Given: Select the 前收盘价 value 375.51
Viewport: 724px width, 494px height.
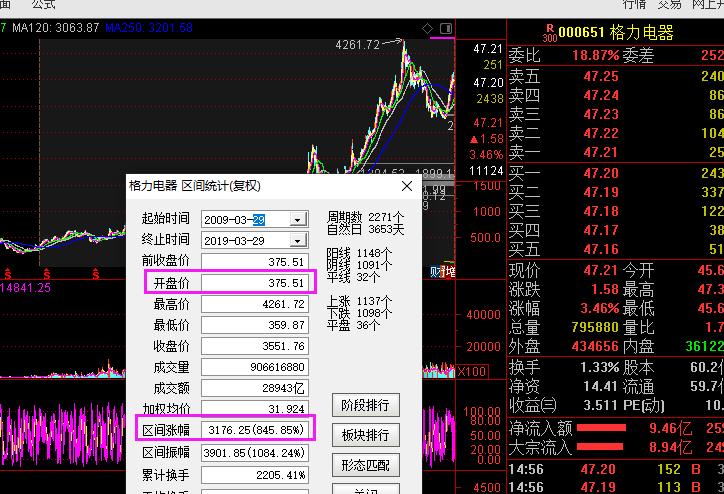Looking at the screenshot, I should (255, 262).
